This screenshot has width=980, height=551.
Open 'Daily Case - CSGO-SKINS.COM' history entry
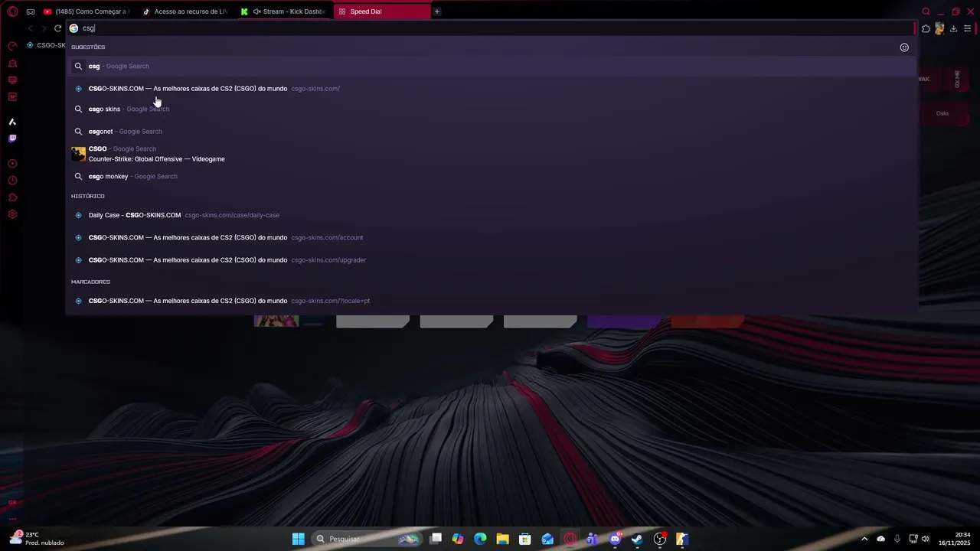490,215
